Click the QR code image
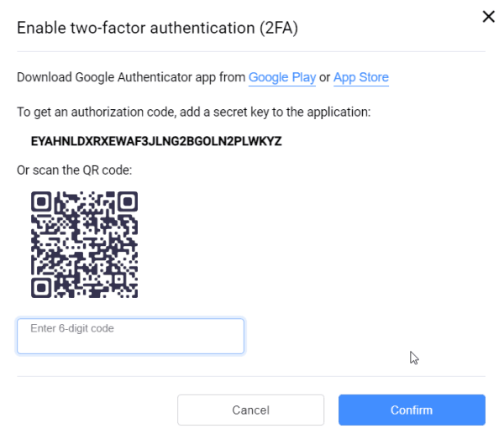This screenshot has width=504, height=444. point(84,244)
